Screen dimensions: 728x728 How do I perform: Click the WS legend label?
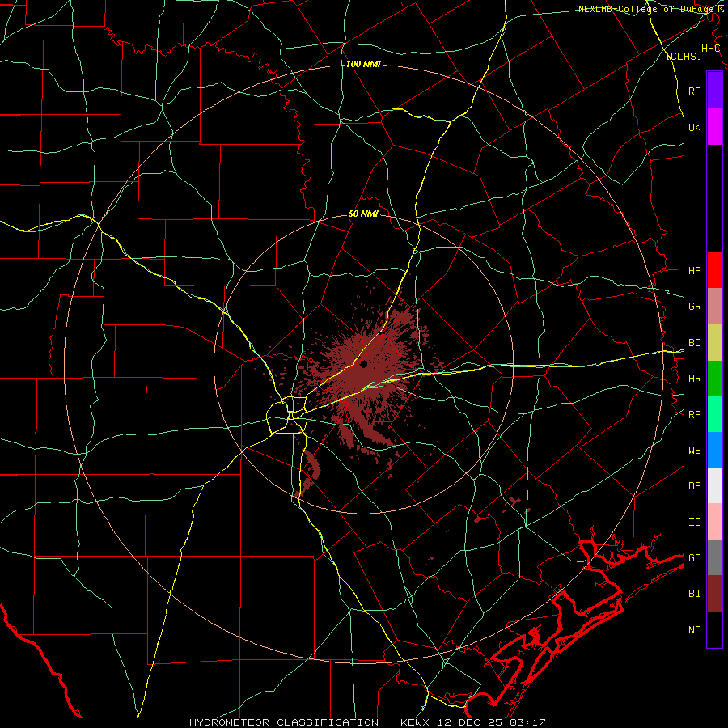694,451
